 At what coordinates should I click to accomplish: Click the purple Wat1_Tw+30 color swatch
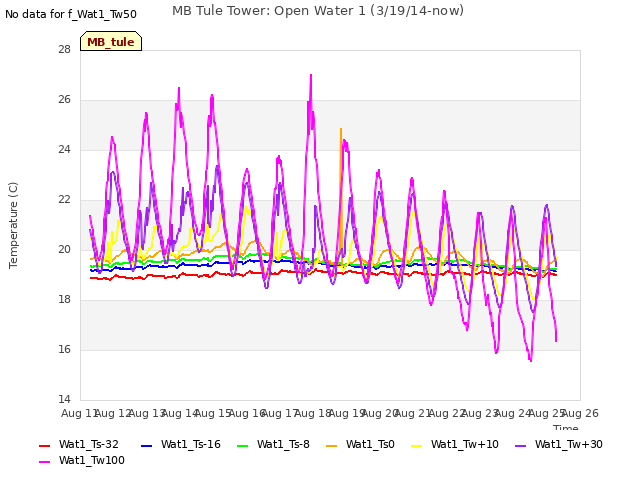[x=520, y=446]
